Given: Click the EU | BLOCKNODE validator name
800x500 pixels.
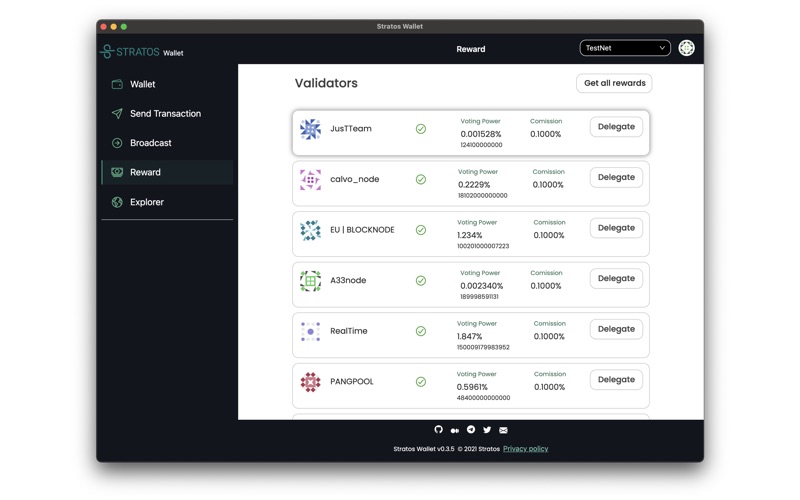Looking at the screenshot, I should [362, 230].
